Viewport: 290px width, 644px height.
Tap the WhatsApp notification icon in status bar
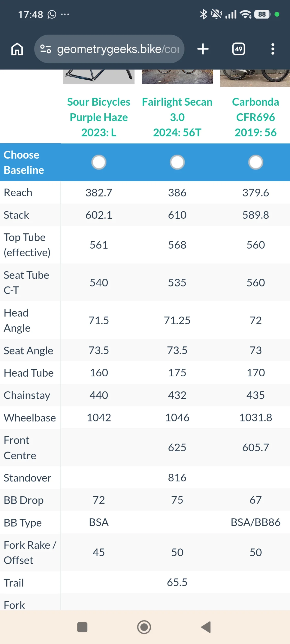pos(52,14)
